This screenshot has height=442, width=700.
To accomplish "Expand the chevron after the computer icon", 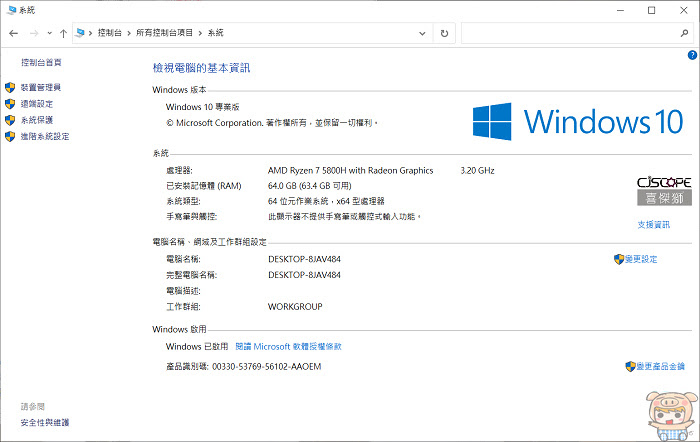I will click(90, 33).
